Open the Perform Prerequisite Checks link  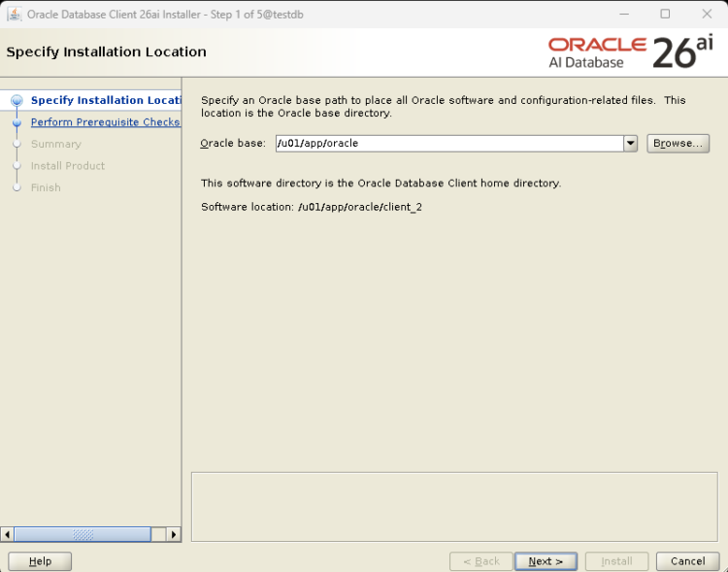point(106,121)
